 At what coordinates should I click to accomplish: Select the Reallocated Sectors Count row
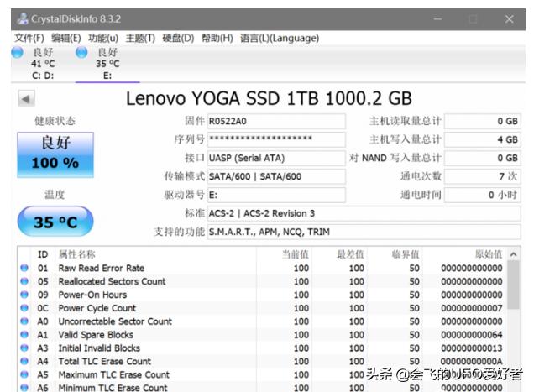262,281
